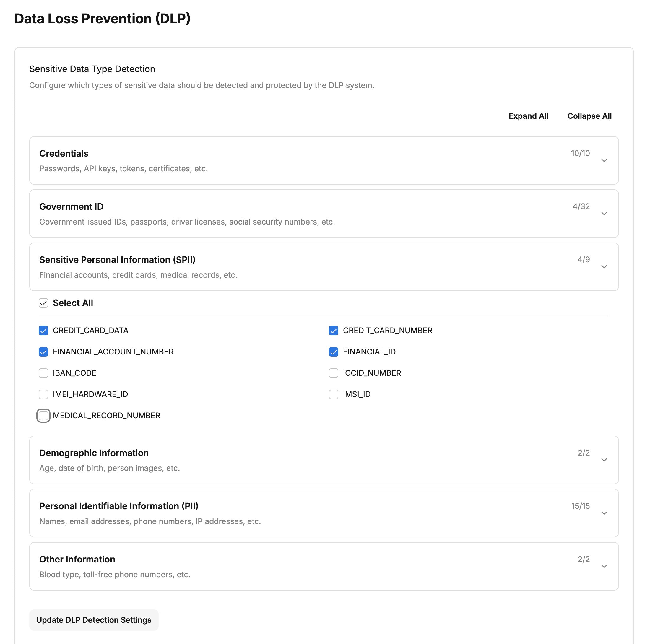
Task: Uncheck the FINANCIAL_ACCOUNT_NUMBER option
Action: (x=43, y=352)
